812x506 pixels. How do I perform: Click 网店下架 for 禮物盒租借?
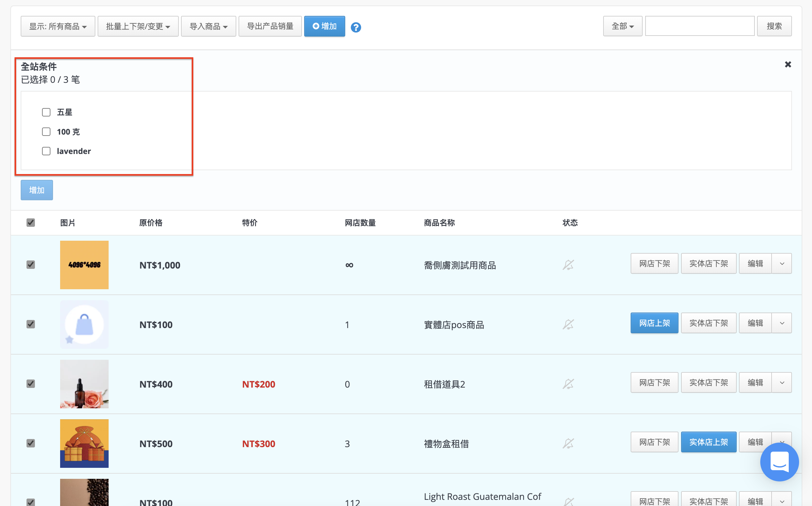[x=654, y=442]
